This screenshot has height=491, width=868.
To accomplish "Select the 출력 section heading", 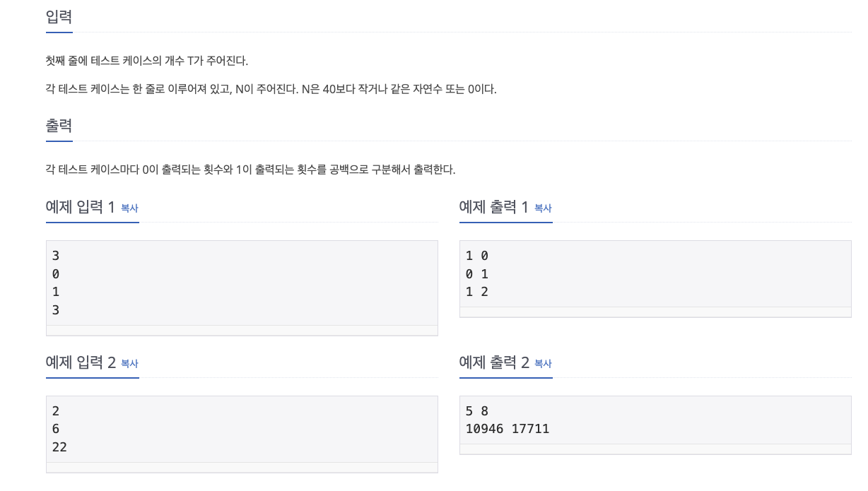I will click(x=57, y=125).
